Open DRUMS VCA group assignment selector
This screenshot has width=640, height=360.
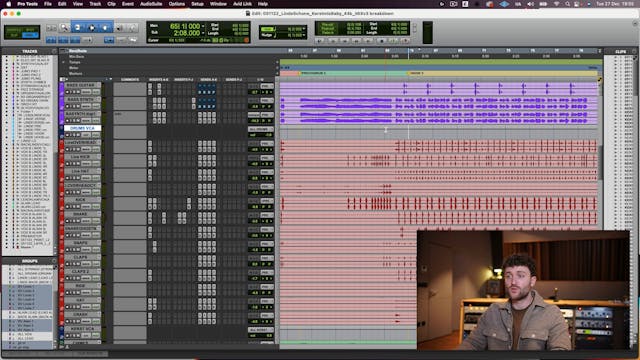coord(261,129)
